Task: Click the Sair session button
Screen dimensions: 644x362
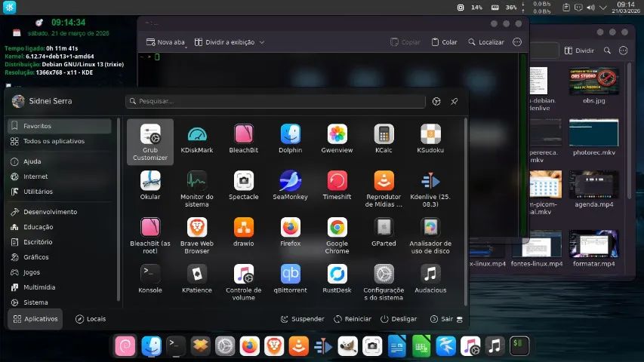Action: click(442, 319)
